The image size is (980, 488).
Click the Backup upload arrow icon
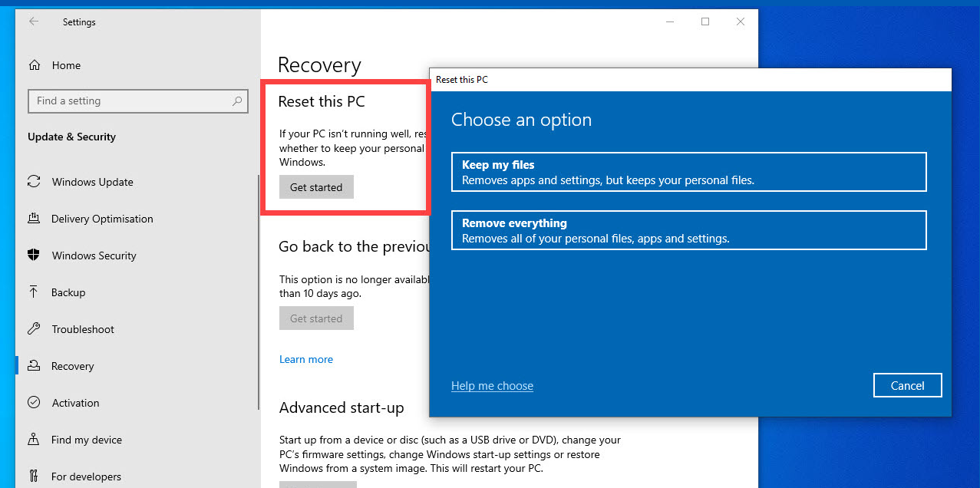34,292
